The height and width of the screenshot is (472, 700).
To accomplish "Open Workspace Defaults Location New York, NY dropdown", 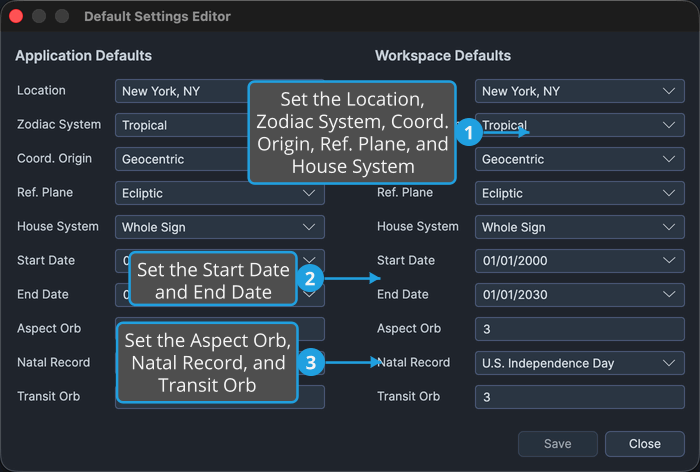I will click(x=579, y=91).
